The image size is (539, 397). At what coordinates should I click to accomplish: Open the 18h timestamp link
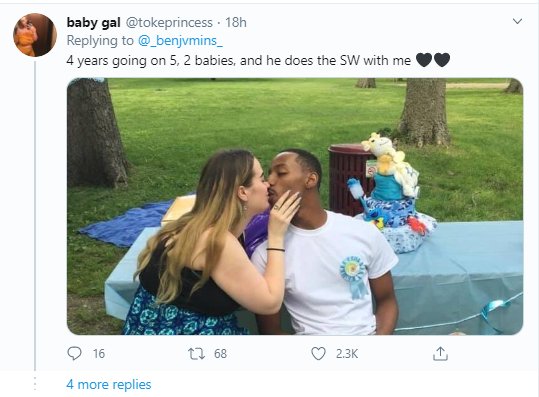tap(236, 23)
